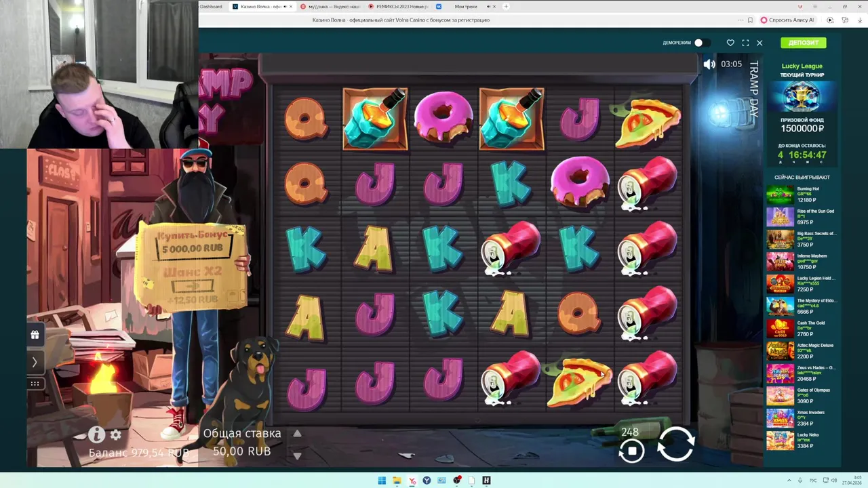This screenshot has height=488, width=868.
Task: Open the black H app on taskbar
Action: tap(486, 481)
